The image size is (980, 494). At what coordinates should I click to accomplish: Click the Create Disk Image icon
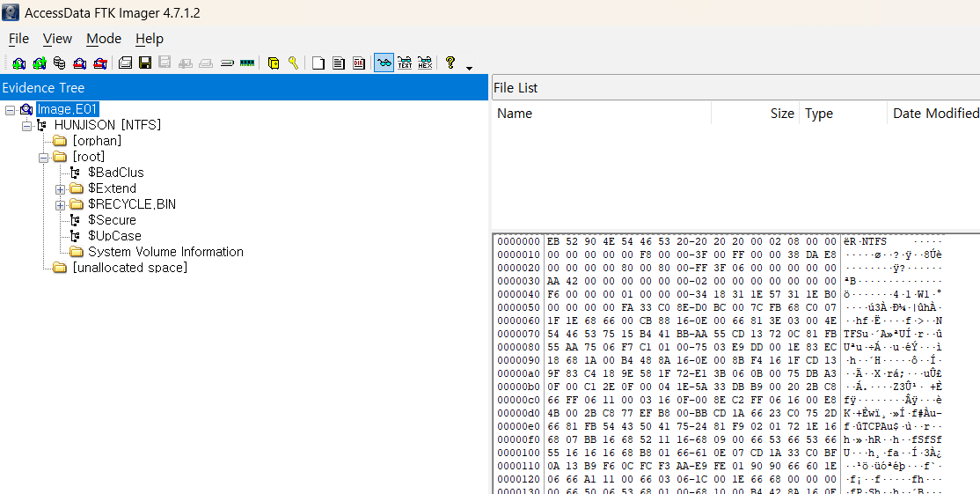pyautogui.click(x=125, y=63)
